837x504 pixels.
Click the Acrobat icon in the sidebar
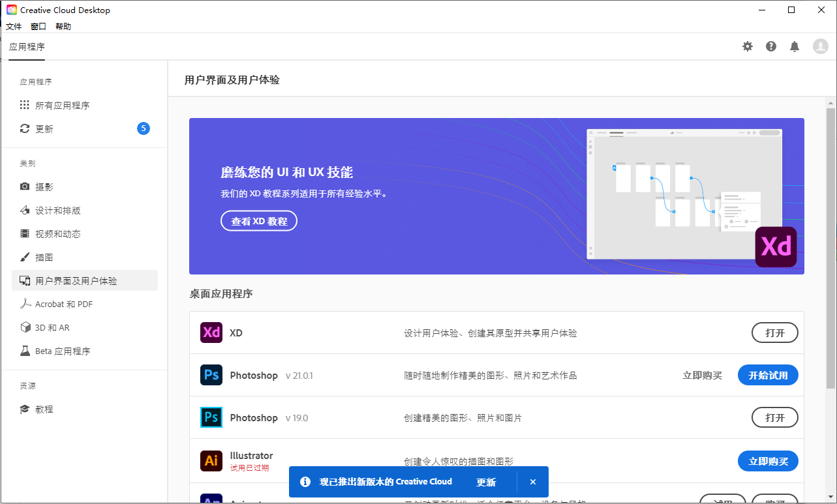[x=25, y=304]
